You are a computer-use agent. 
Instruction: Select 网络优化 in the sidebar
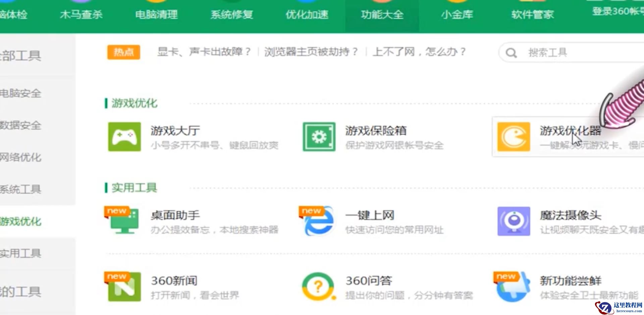click(x=21, y=157)
